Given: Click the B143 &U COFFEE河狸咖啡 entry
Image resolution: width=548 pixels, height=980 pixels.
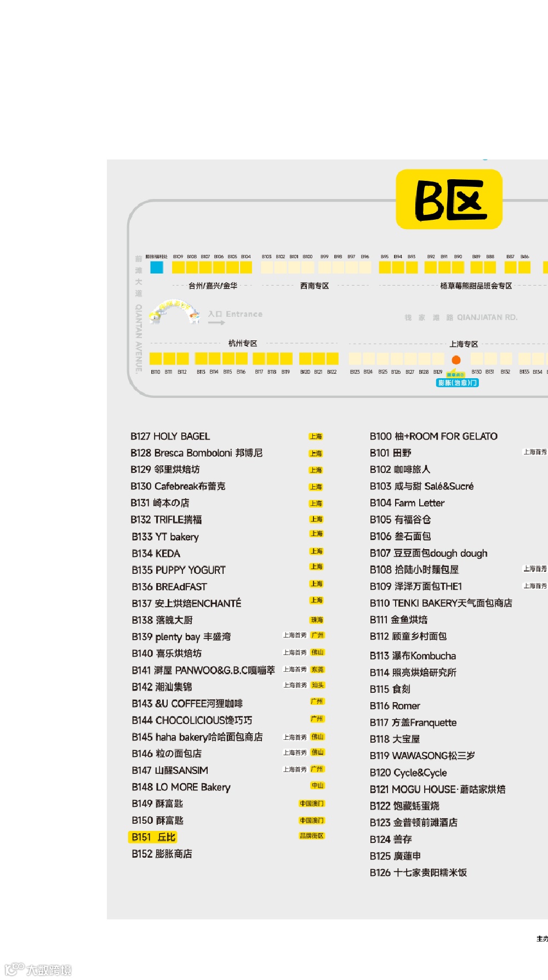Looking at the screenshot, I should pyautogui.click(x=187, y=704).
